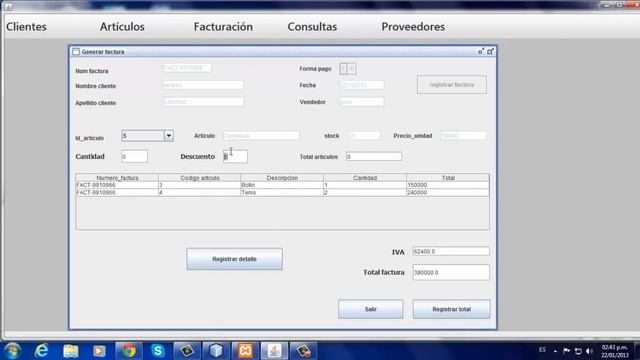The image size is (640, 360).
Task: Click the Precio_unidad field
Action: click(463, 136)
